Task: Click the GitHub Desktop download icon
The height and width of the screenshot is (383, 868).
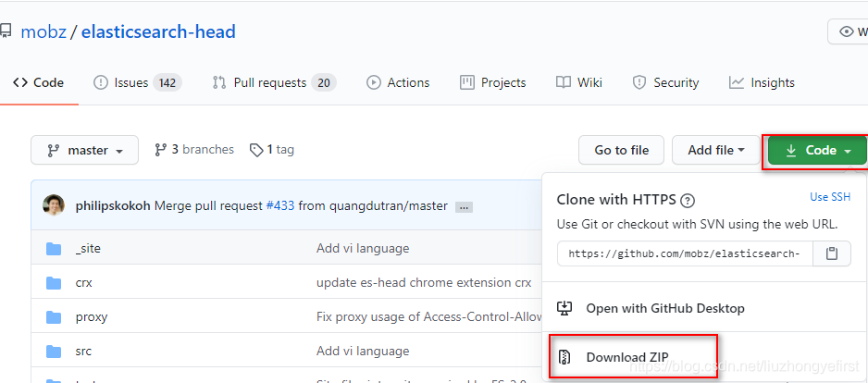Action: coord(564,308)
